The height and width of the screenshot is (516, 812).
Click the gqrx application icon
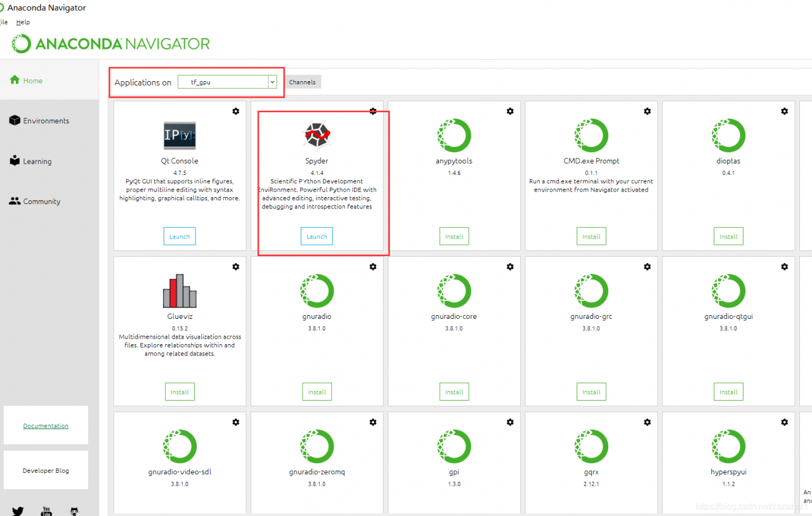coord(591,446)
